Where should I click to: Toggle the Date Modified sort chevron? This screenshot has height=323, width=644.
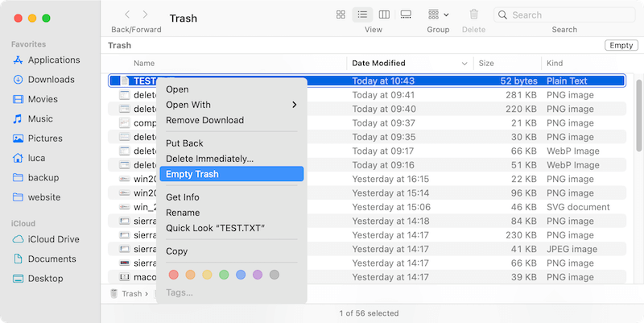[464, 64]
